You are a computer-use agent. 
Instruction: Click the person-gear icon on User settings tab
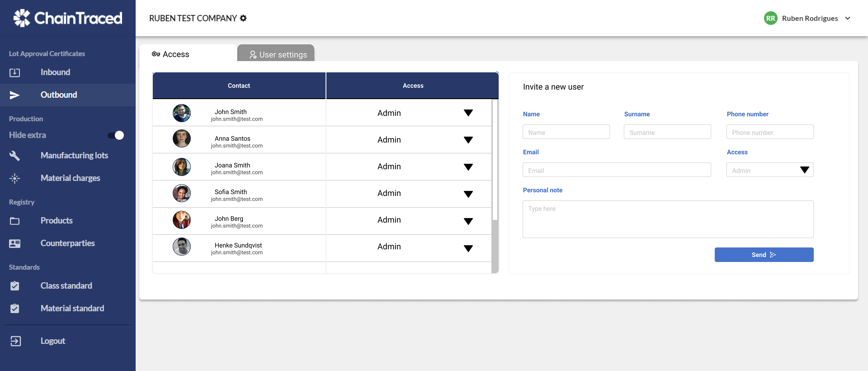pyautogui.click(x=253, y=55)
